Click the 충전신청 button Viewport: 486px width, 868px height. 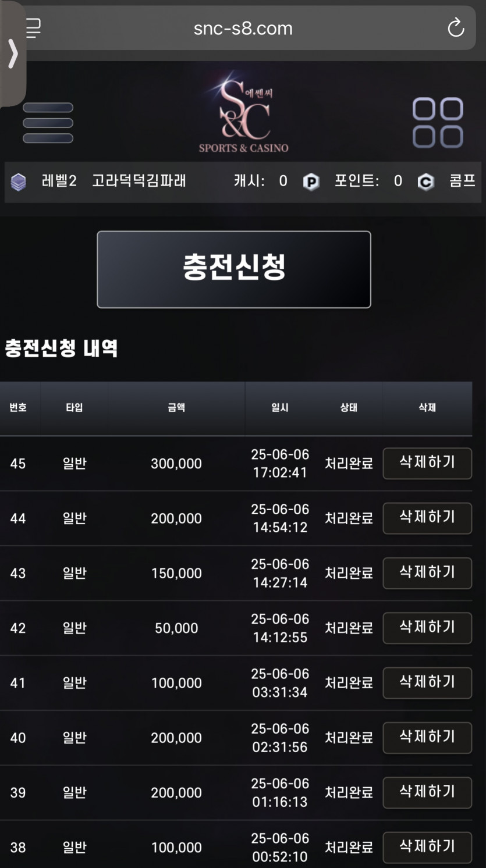point(234,269)
